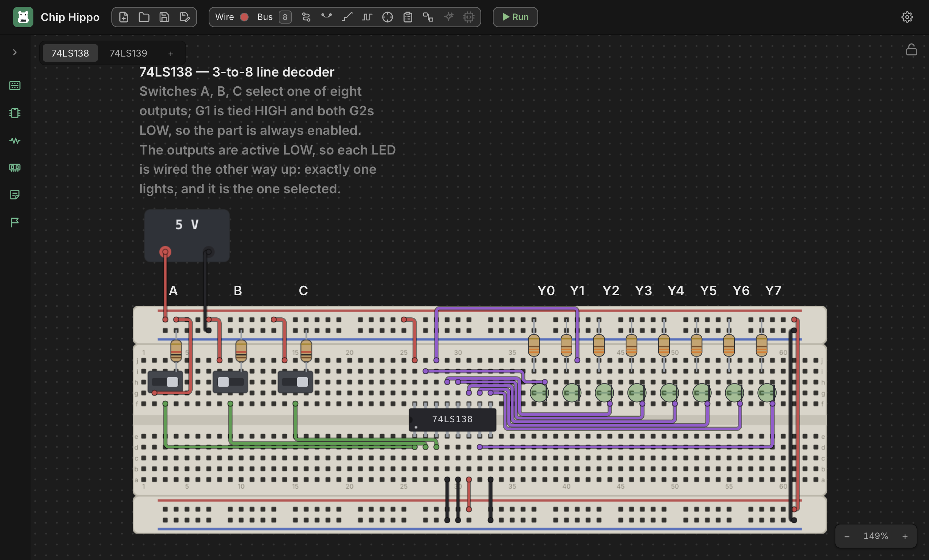Toggle the canvas lock icon

(911, 49)
